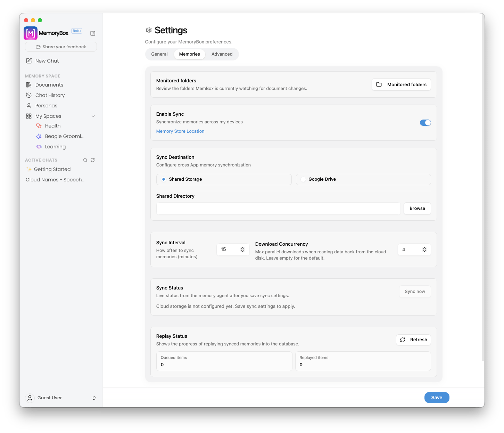
Task: Click the New Chat compose icon
Action: [29, 61]
